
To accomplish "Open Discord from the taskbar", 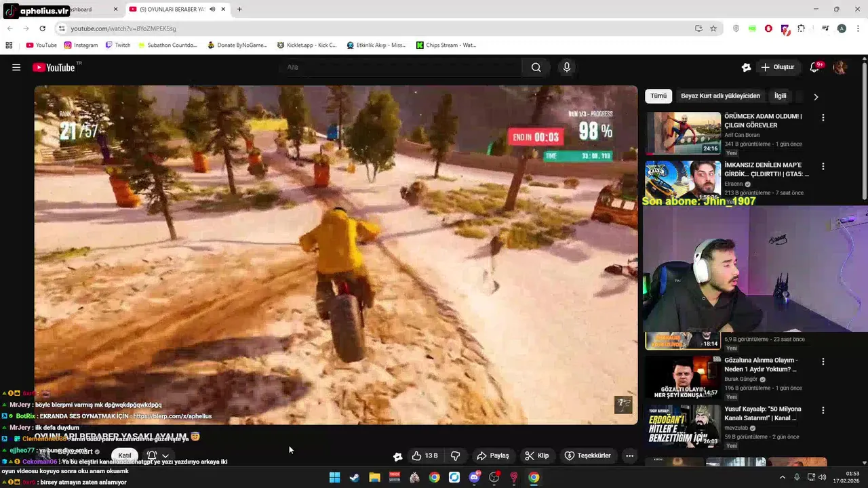I will (474, 477).
